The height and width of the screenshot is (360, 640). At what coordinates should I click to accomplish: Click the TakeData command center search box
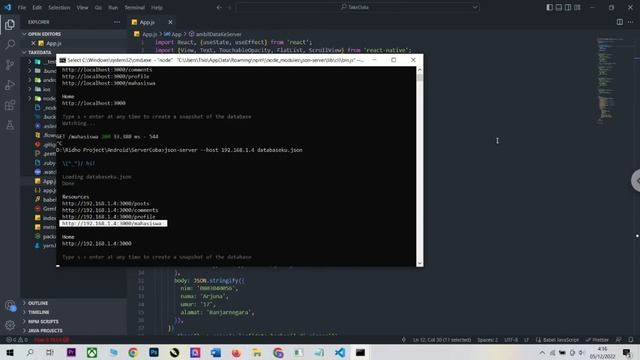pyautogui.click(x=357, y=7)
